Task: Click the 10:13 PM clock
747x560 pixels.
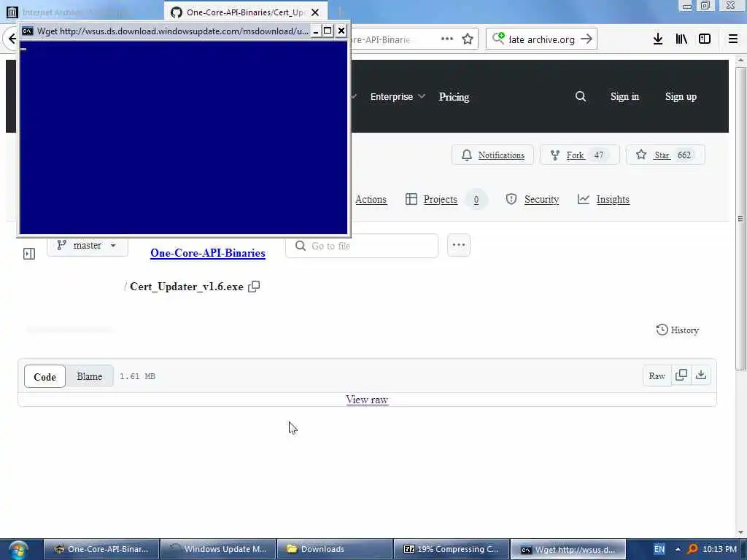Action: pos(719,549)
